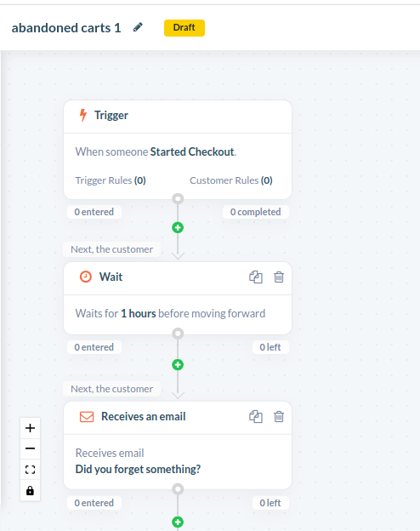
Task: Click the email step's 0 left badge
Action: point(270,503)
